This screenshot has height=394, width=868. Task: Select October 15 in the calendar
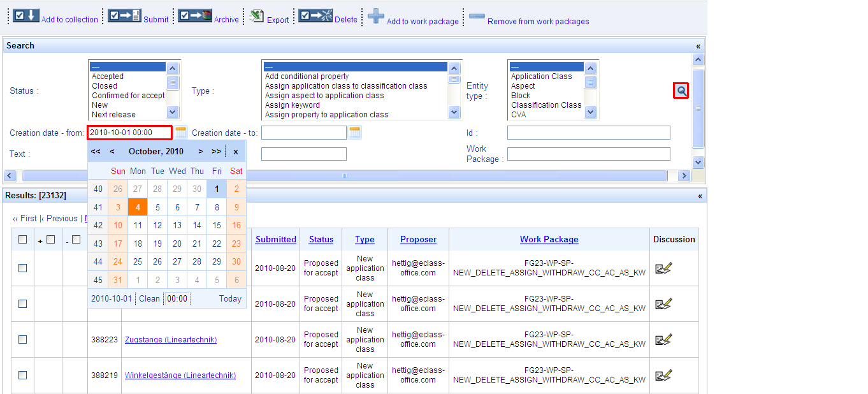(x=217, y=225)
